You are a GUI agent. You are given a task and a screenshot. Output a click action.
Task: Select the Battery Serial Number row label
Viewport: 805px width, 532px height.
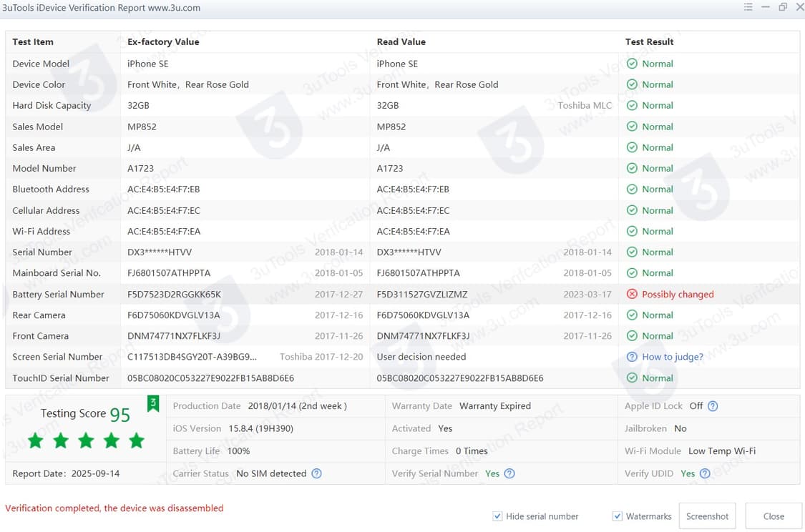coord(58,295)
